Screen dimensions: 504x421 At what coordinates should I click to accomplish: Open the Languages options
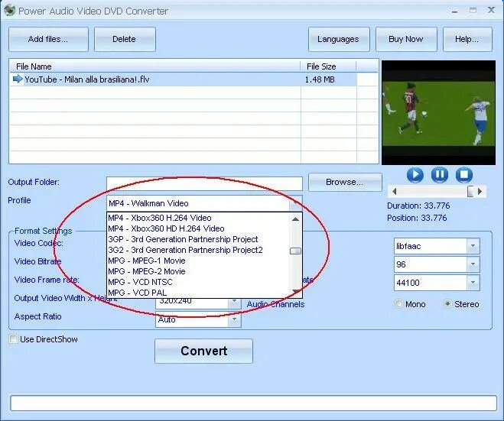pyautogui.click(x=339, y=39)
